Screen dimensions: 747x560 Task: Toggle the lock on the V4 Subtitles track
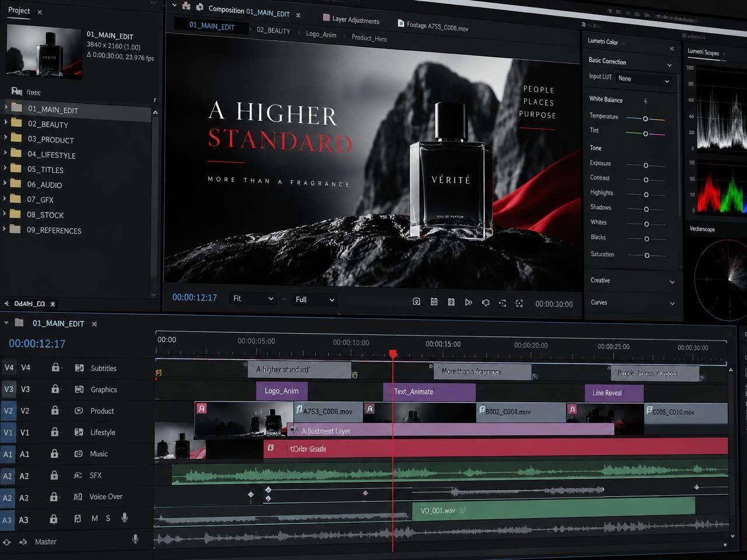coord(55,367)
